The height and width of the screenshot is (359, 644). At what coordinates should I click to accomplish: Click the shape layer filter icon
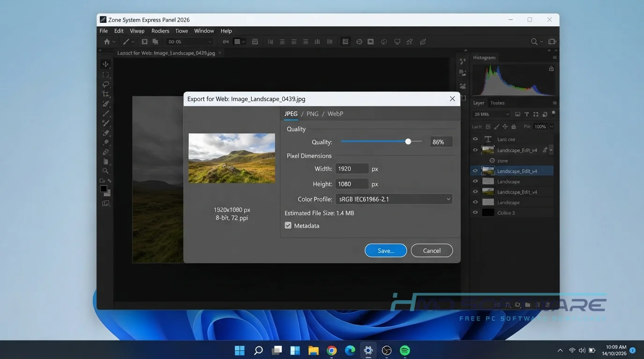pyautogui.click(x=535, y=114)
